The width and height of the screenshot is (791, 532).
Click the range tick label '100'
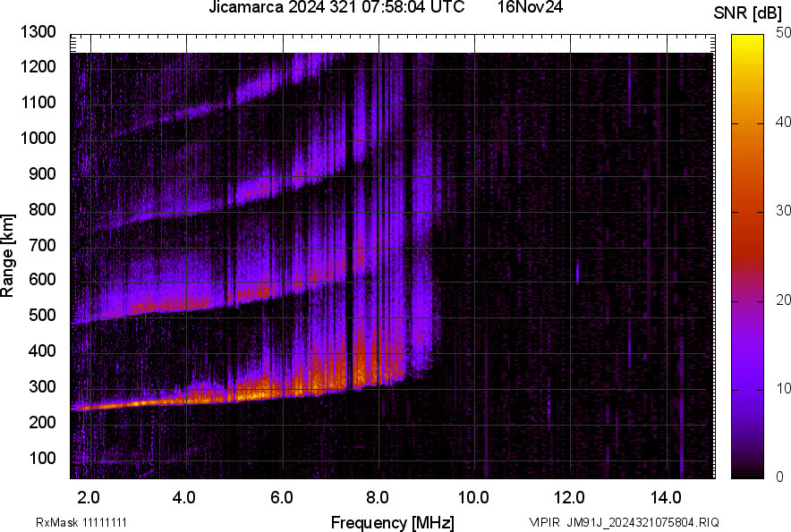(42, 458)
